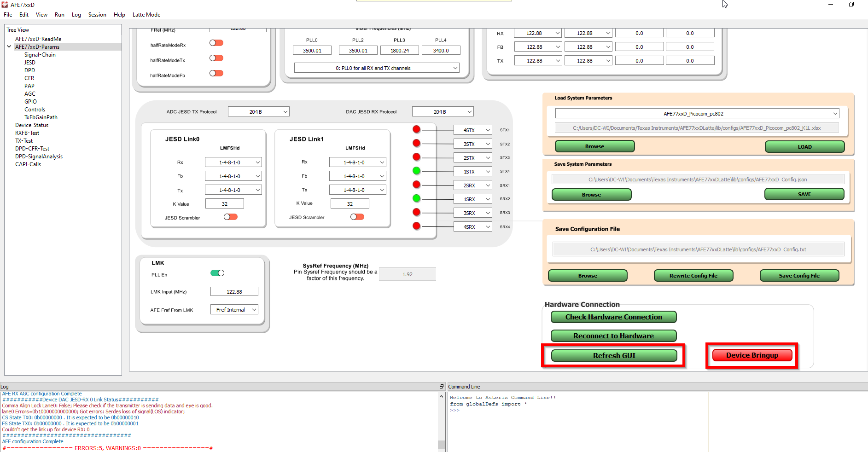Open JESD Link1 Tx LMFSHd dropdown

[x=358, y=190]
